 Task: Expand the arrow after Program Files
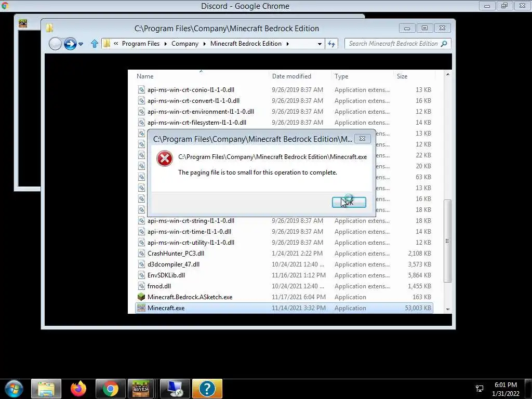[166, 44]
